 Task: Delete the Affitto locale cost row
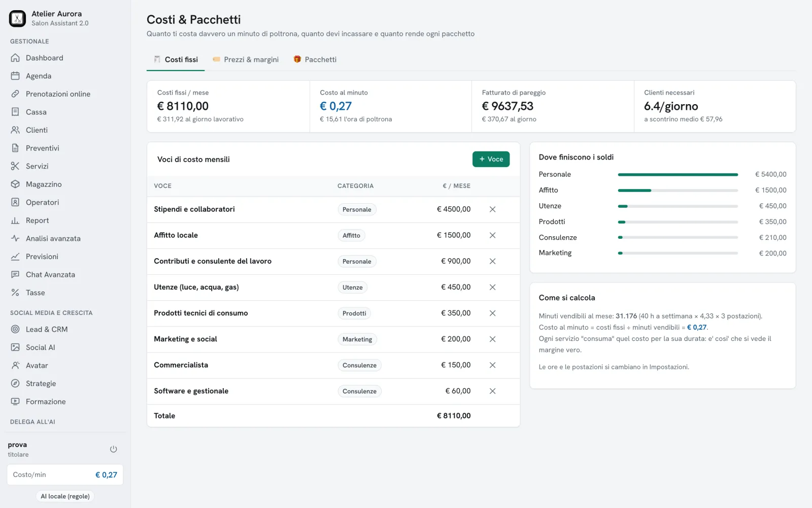(492, 235)
